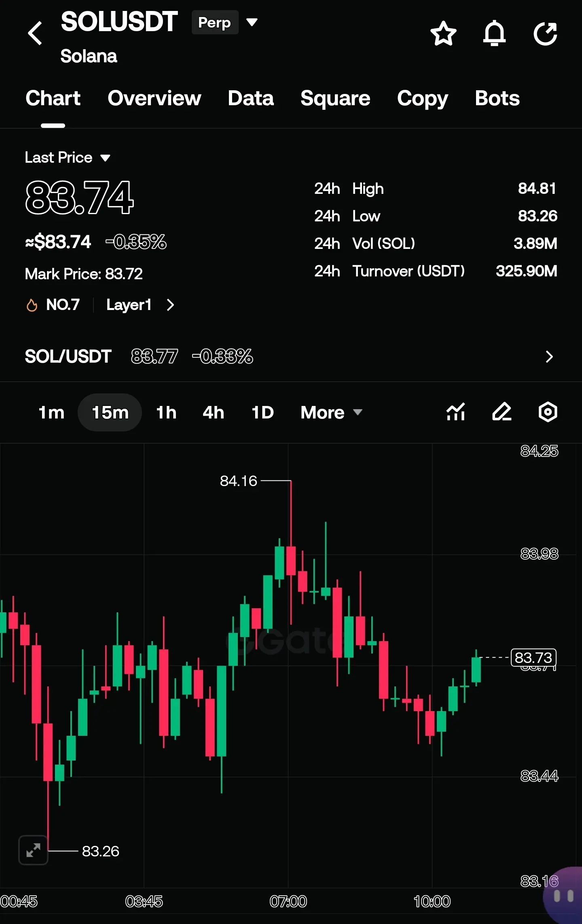
Task: Go back using the back arrow
Action: pyautogui.click(x=35, y=33)
